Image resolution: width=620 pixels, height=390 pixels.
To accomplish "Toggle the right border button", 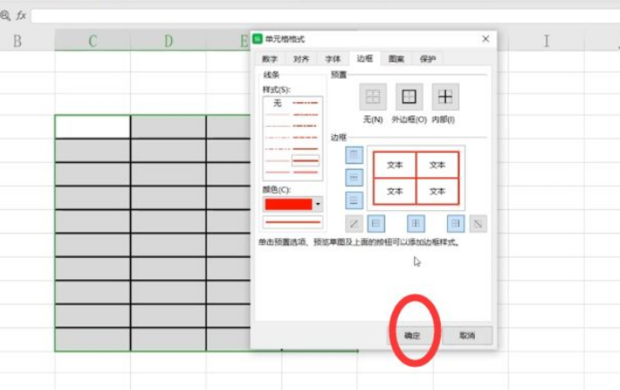I will (456, 224).
